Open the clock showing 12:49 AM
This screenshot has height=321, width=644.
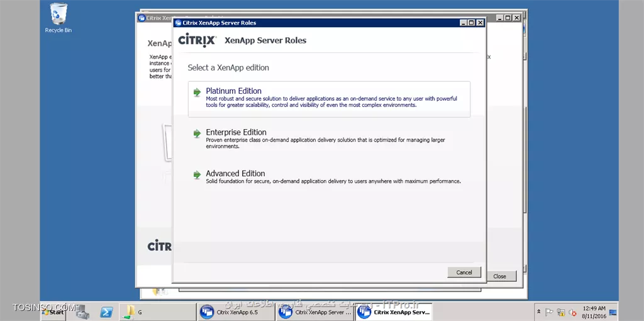click(x=594, y=311)
